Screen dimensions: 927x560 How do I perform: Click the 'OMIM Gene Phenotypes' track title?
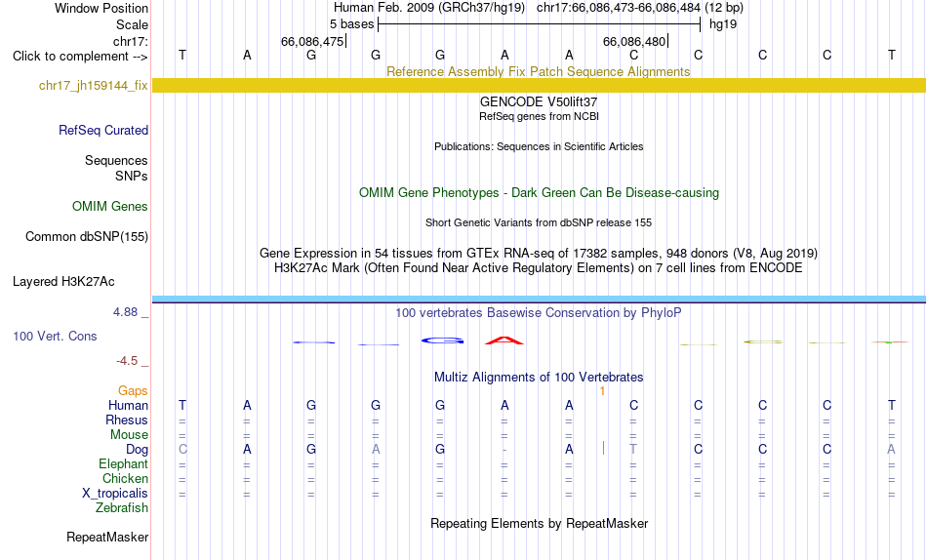539,193
